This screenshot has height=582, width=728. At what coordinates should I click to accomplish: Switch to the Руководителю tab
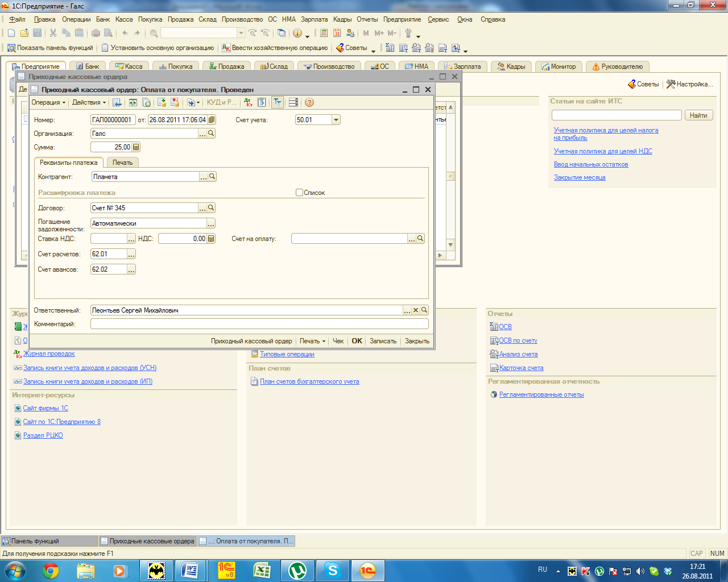coord(617,66)
